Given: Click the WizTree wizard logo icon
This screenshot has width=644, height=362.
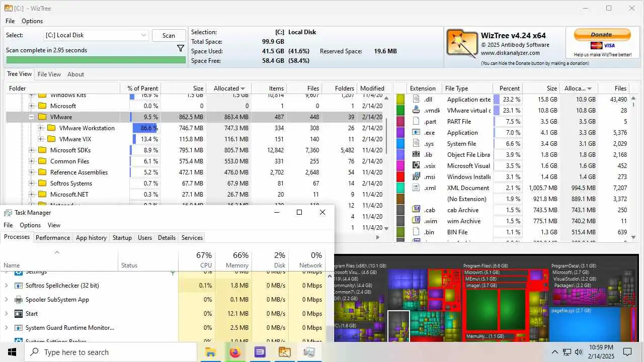Looking at the screenshot, I should pyautogui.click(x=462, y=44).
